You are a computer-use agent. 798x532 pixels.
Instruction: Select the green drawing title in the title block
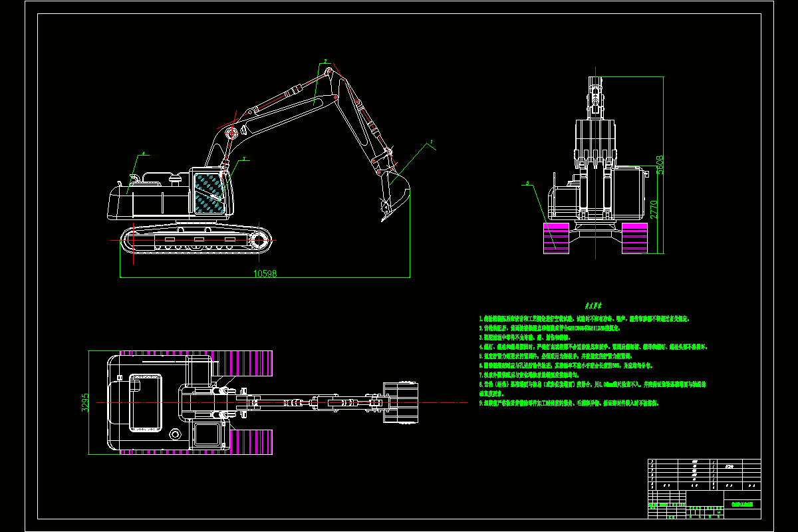[x=741, y=505]
